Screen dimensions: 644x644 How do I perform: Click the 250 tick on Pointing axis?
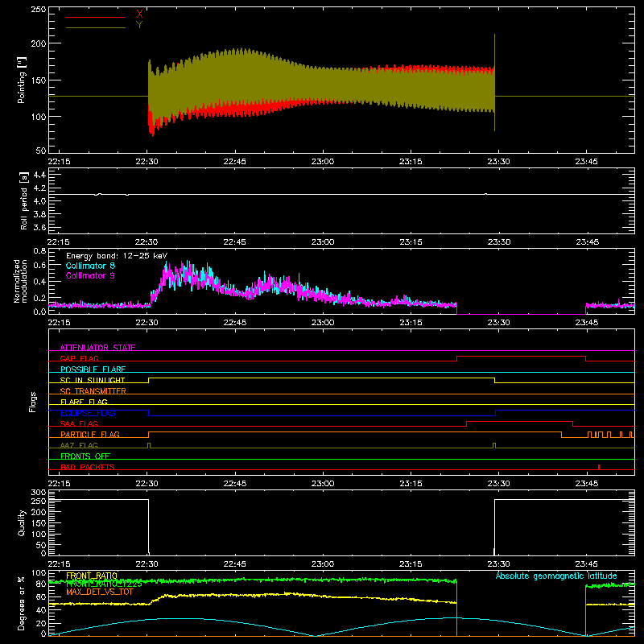[x=39, y=9]
